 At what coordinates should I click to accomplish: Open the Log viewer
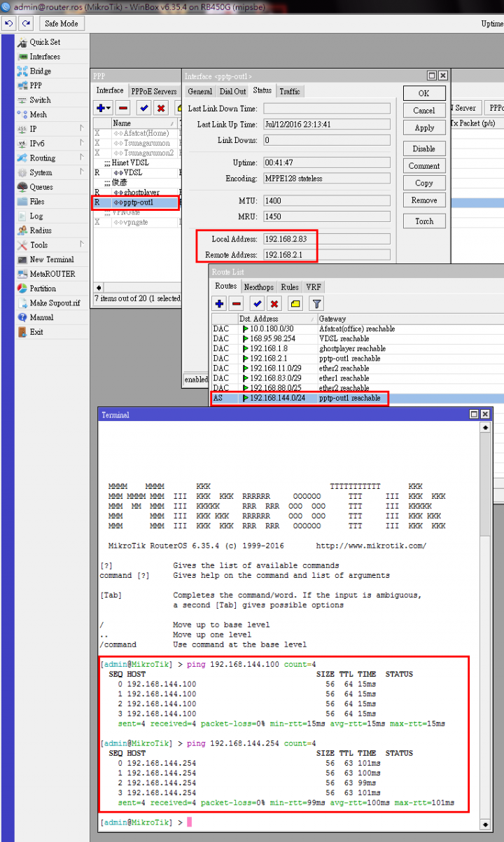pos(36,216)
